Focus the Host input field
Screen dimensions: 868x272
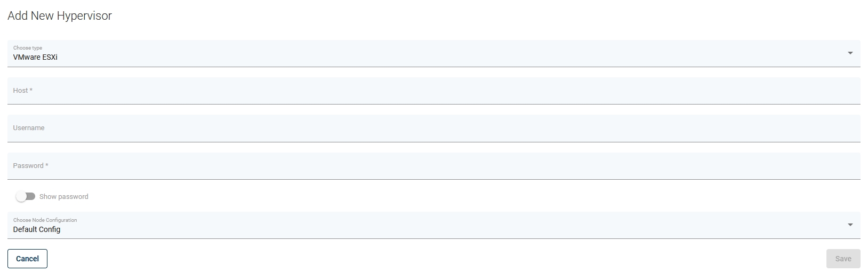(427, 91)
